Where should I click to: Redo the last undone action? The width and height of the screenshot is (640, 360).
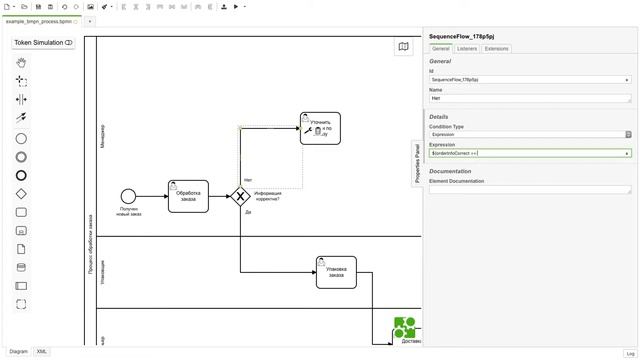76,7
